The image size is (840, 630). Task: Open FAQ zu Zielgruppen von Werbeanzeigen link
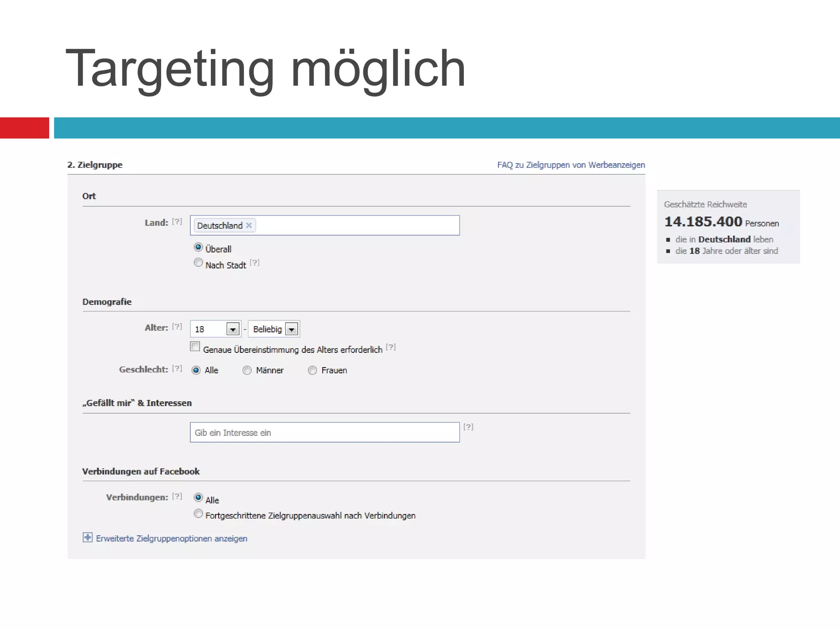pyautogui.click(x=571, y=165)
